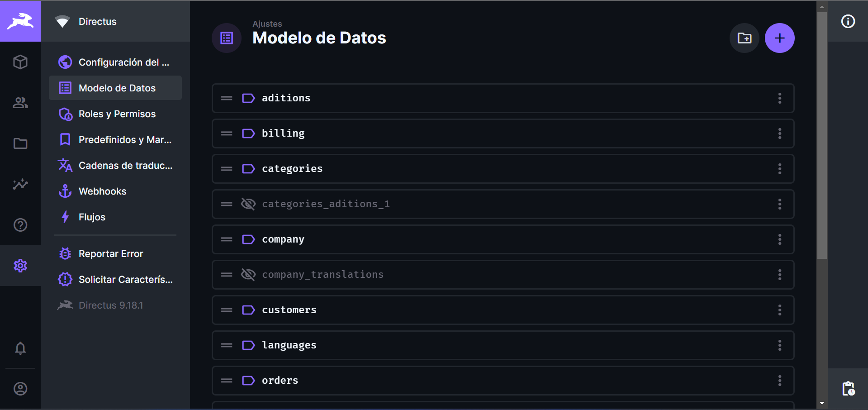Open options menu for aditions collection
This screenshot has height=410, width=868.
(x=779, y=98)
